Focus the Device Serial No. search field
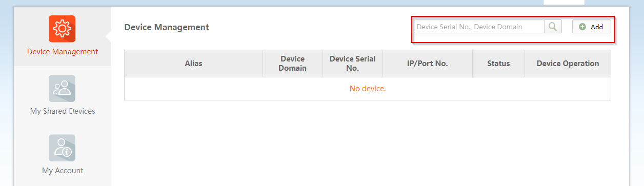Viewport: 644px width, 186px height. pyautogui.click(x=479, y=27)
